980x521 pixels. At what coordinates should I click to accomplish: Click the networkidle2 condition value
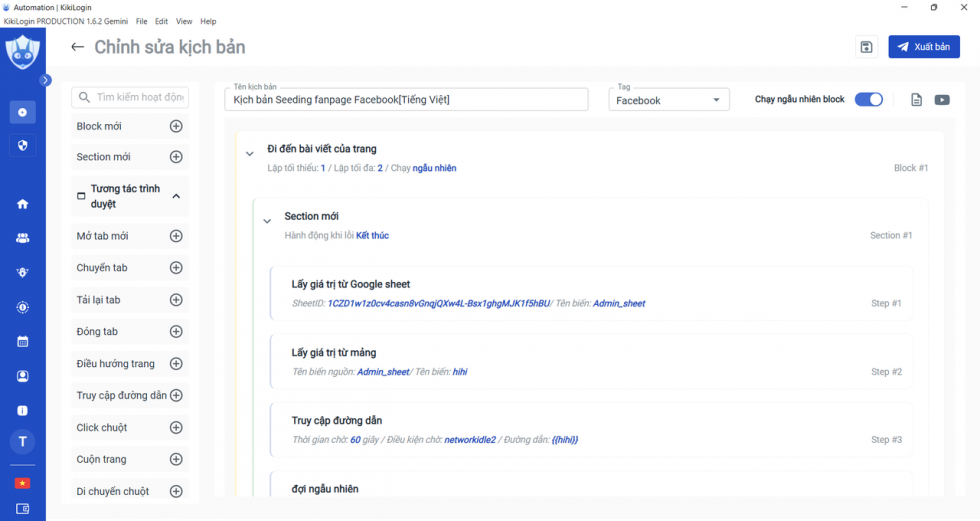click(470, 440)
